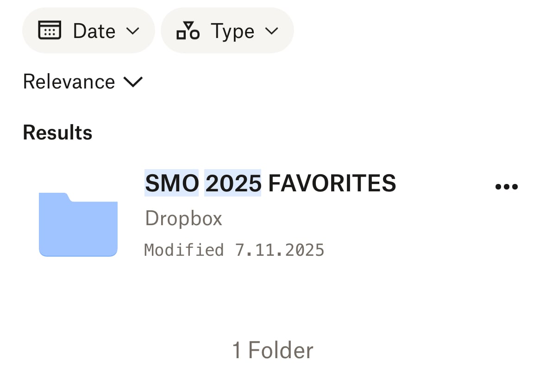This screenshot has width=546, height=392.
Task: Click the highlighted 2025 in the title
Action: [232, 183]
